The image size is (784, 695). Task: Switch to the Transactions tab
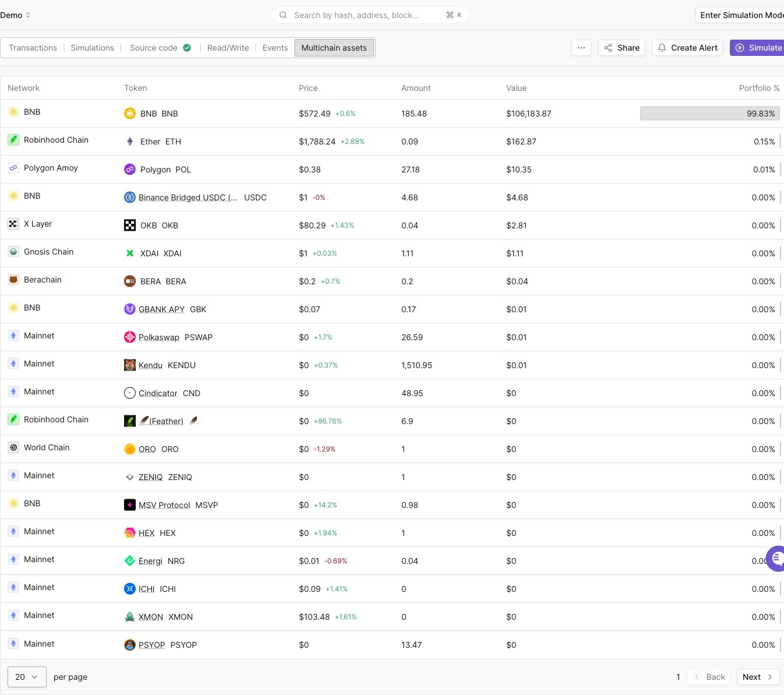[33, 48]
